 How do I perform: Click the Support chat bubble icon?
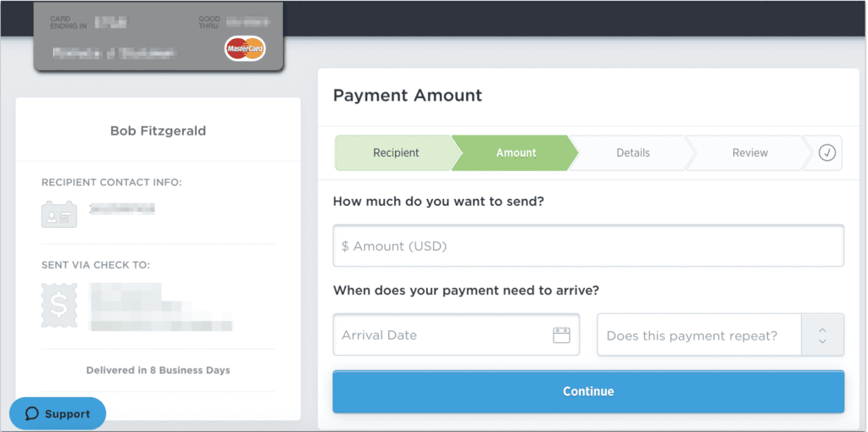click(x=32, y=414)
